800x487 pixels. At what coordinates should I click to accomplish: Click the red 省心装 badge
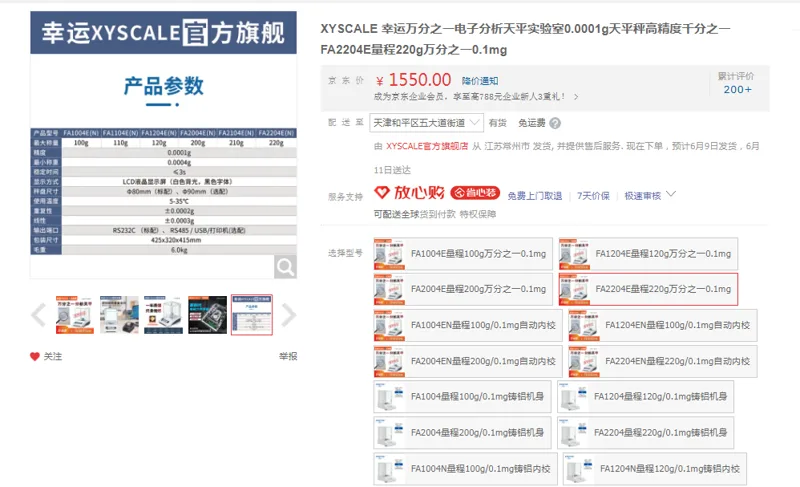click(x=475, y=192)
